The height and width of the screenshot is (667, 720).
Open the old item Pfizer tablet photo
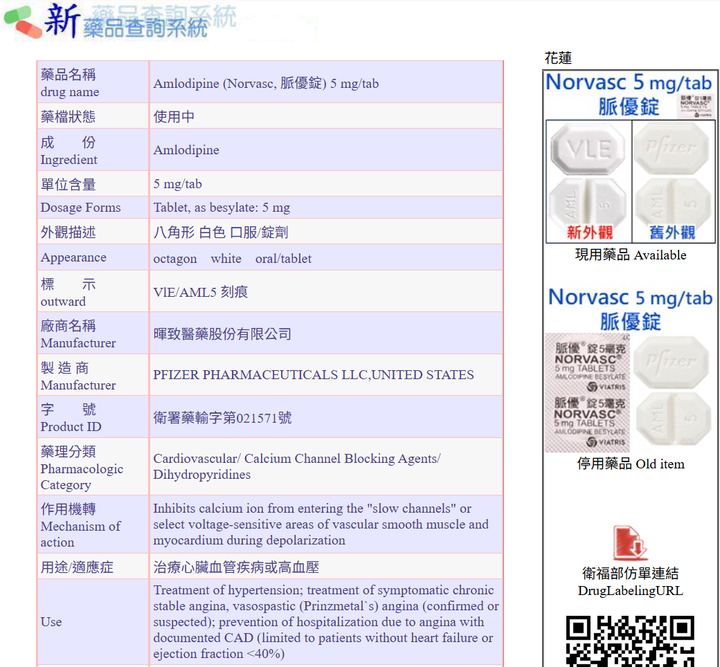tap(672, 390)
